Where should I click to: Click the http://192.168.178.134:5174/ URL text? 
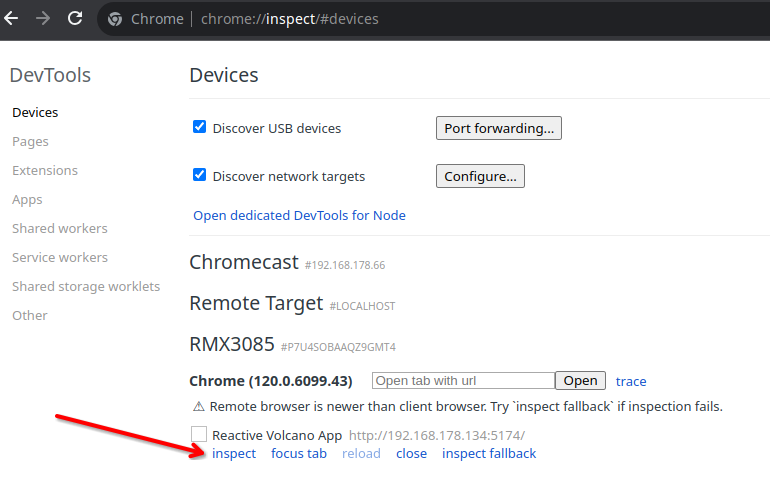click(x=437, y=435)
